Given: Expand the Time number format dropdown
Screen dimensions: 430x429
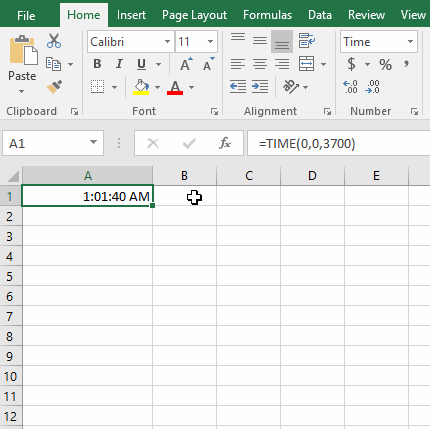Looking at the screenshot, I should [x=410, y=42].
